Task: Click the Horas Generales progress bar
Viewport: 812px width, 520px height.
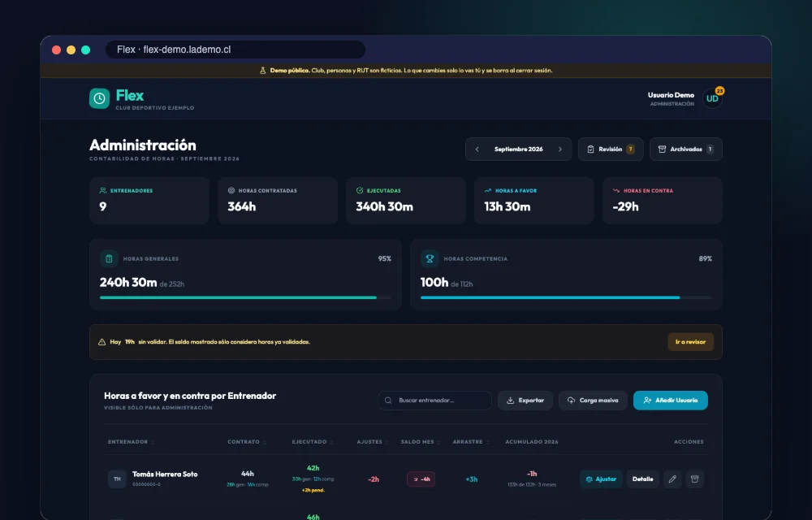Action: click(x=245, y=298)
